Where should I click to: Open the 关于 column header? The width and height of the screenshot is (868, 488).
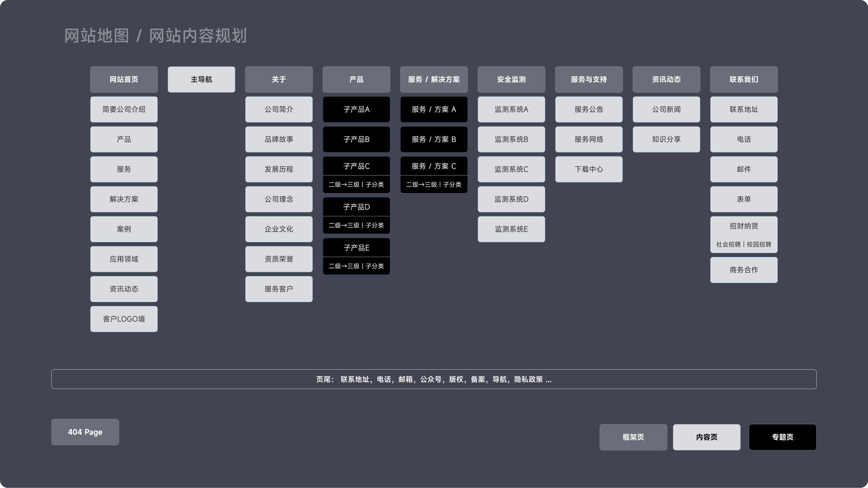pos(279,79)
